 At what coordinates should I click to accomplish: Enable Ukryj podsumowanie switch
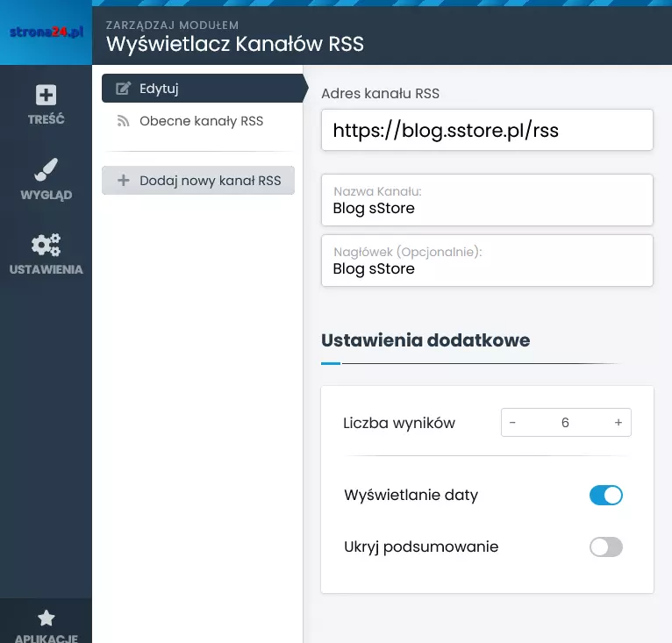tap(606, 547)
